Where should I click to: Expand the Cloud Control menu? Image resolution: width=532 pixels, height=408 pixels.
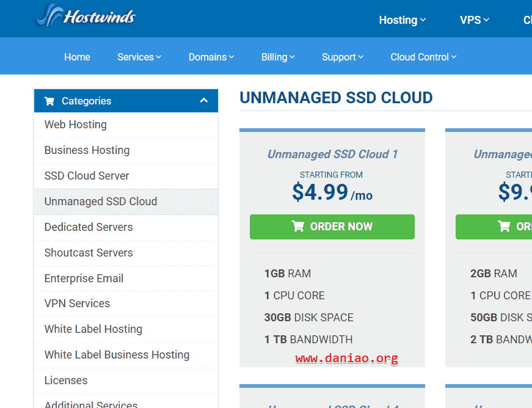[x=423, y=57]
